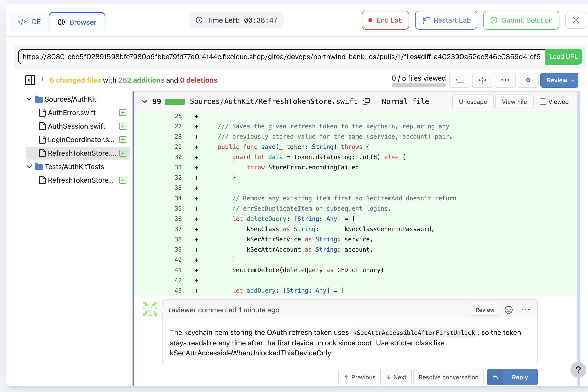Go to Next comment
Screen dimensions: 588x392
tap(396, 377)
